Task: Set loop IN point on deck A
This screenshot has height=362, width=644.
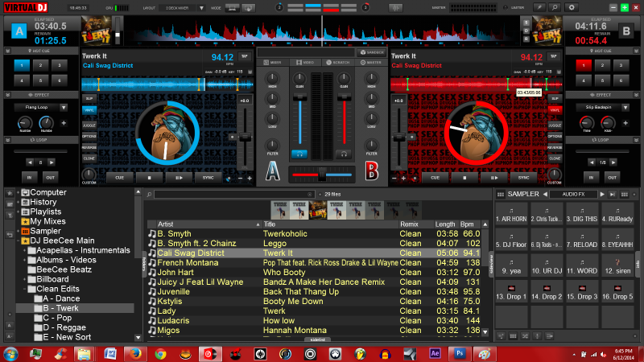Action: pyautogui.click(x=29, y=178)
